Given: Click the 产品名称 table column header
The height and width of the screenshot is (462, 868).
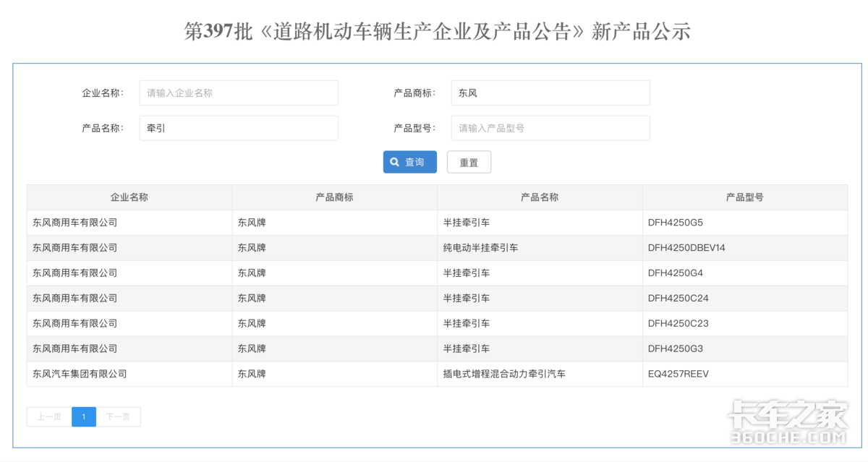Looking at the screenshot, I should [540, 197].
